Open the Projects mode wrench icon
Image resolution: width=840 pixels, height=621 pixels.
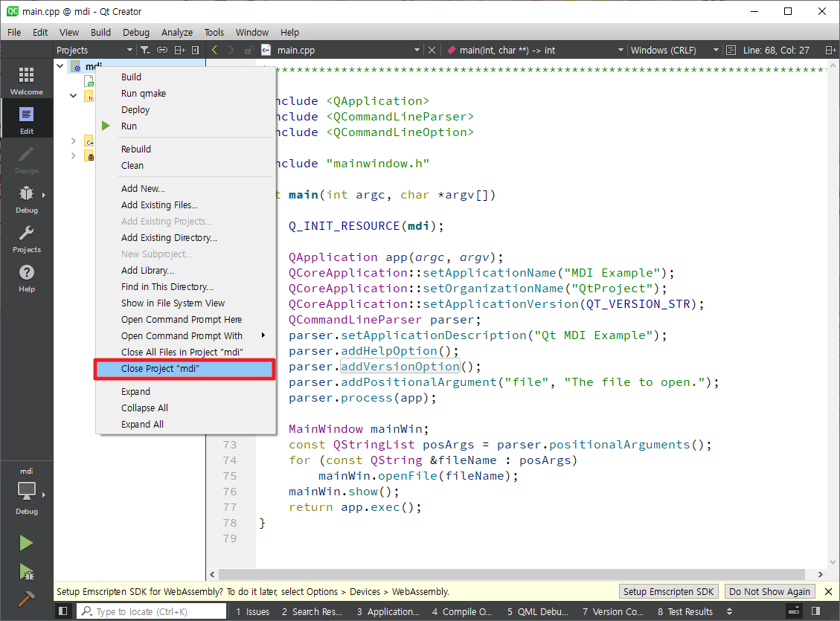click(26, 239)
